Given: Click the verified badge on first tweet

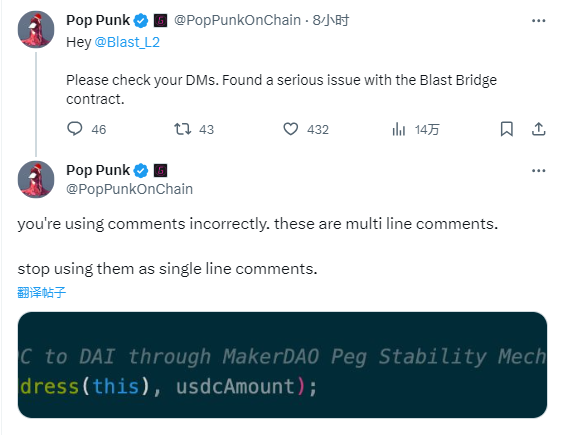Looking at the screenshot, I should (141, 21).
